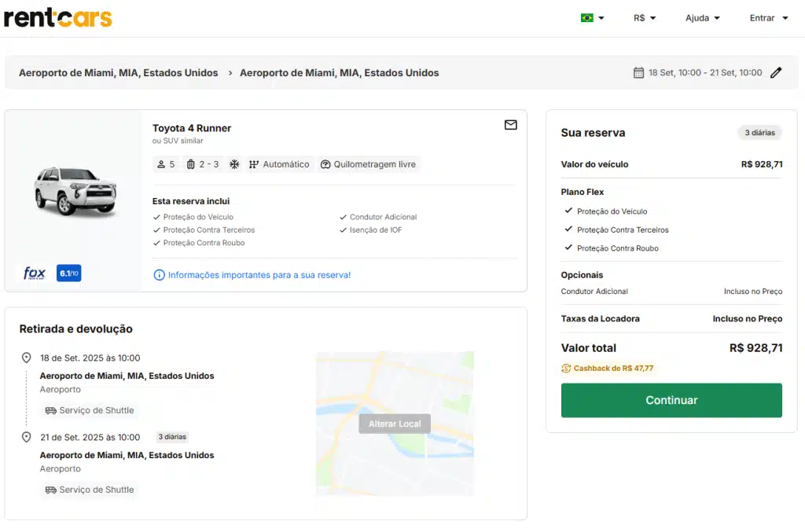This screenshot has width=805, height=532.
Task: Click the envelope share icon on vehicle card
Action: pyautogui.click(x=511, y=125)
